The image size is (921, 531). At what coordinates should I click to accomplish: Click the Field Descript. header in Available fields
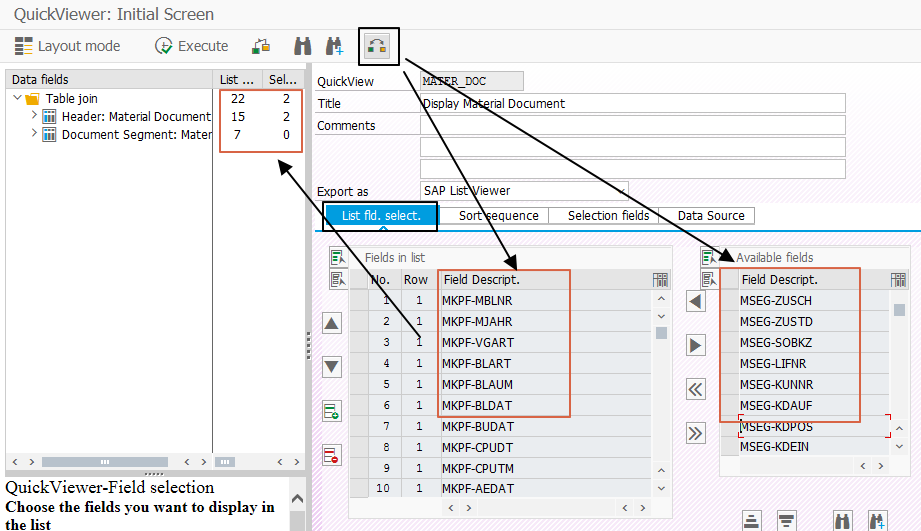coord(814,280)
